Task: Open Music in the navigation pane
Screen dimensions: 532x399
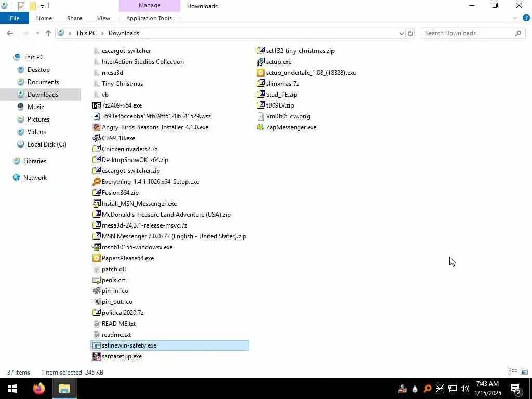Action: (x=36, y=107)
